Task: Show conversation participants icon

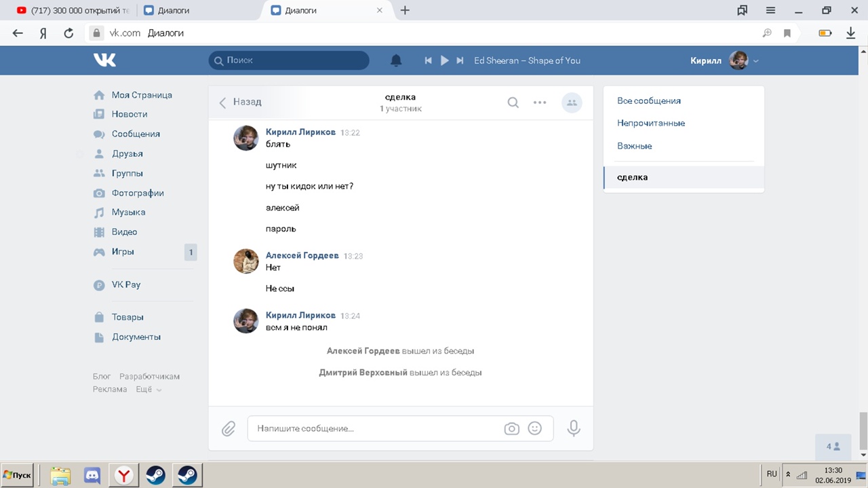Action: (x=572, y=102)
